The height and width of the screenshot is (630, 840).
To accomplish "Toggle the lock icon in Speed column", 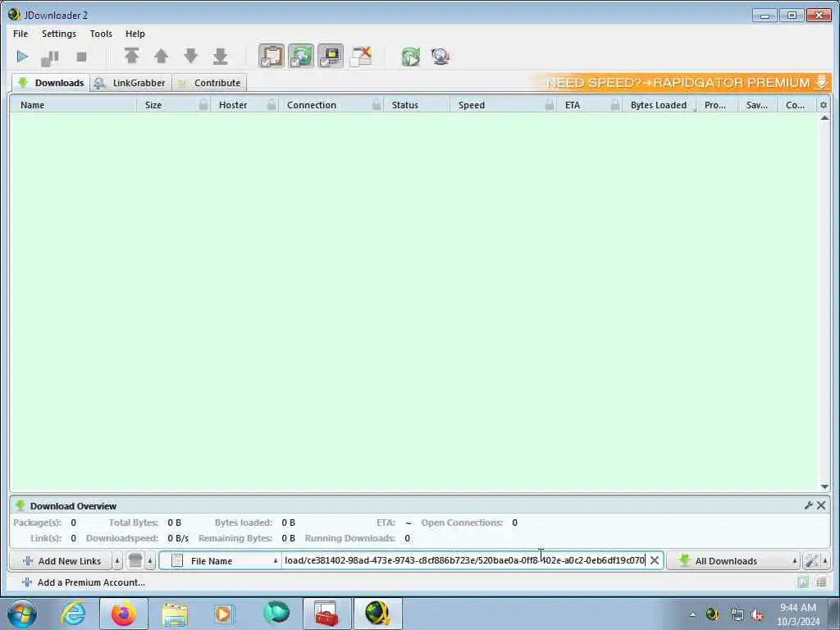I will (549, 105).
